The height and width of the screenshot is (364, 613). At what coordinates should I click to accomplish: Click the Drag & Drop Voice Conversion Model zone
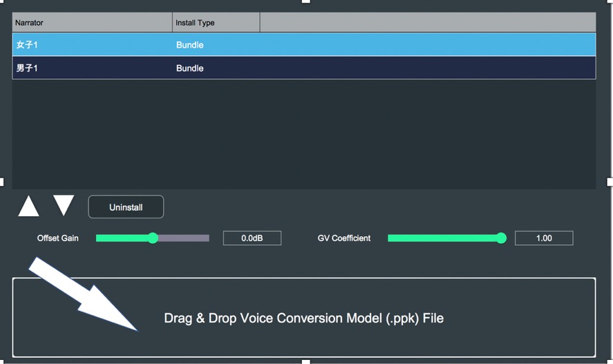pyautogui.click(x=304, y=318)
